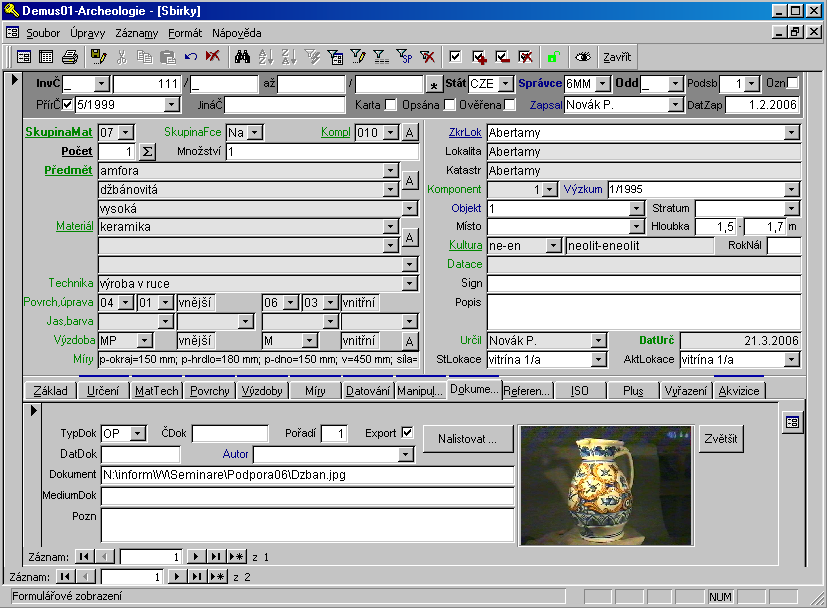827x608 pixels.
Task: Open the AktLokace vitrína dropdown
Action: 791,360
